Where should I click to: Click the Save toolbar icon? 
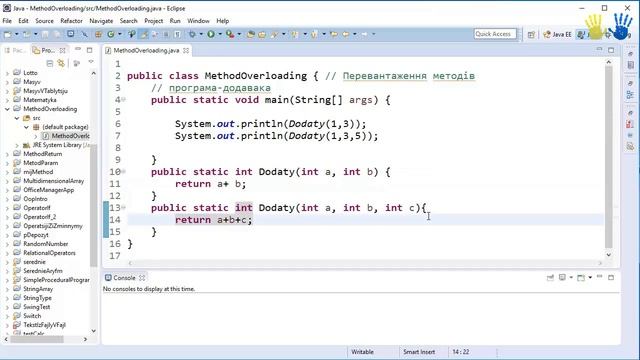click(45, 35)
